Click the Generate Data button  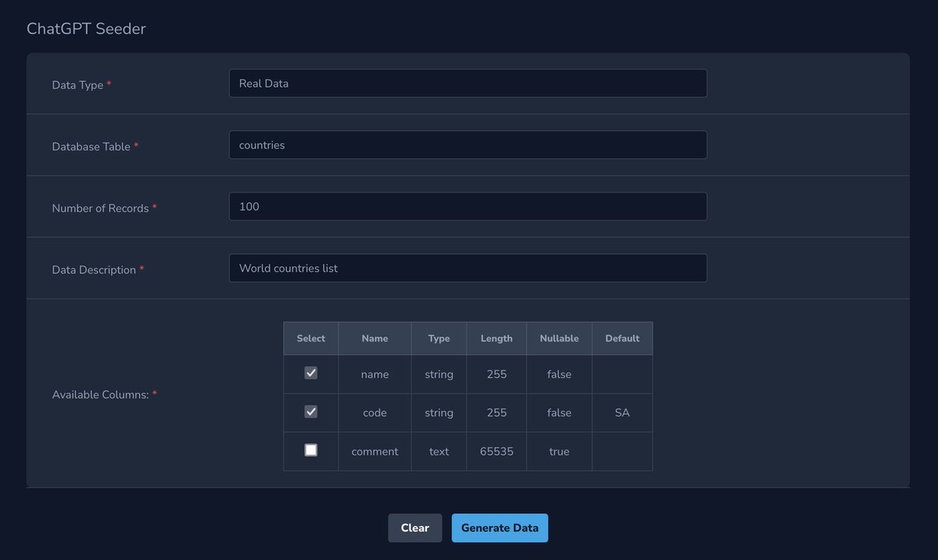pyautogui.click(x=499, y=528)
